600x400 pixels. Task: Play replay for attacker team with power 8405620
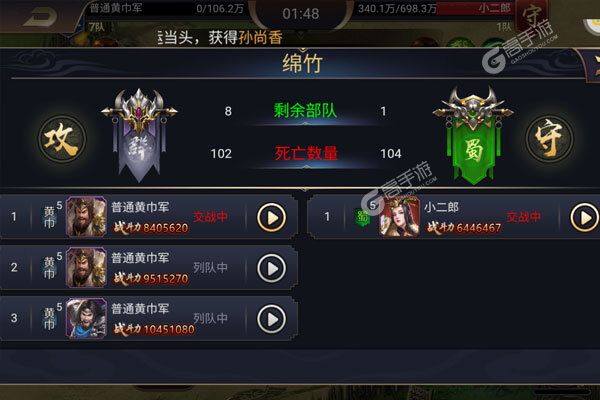pyautogui.click(x=271, y=218)
